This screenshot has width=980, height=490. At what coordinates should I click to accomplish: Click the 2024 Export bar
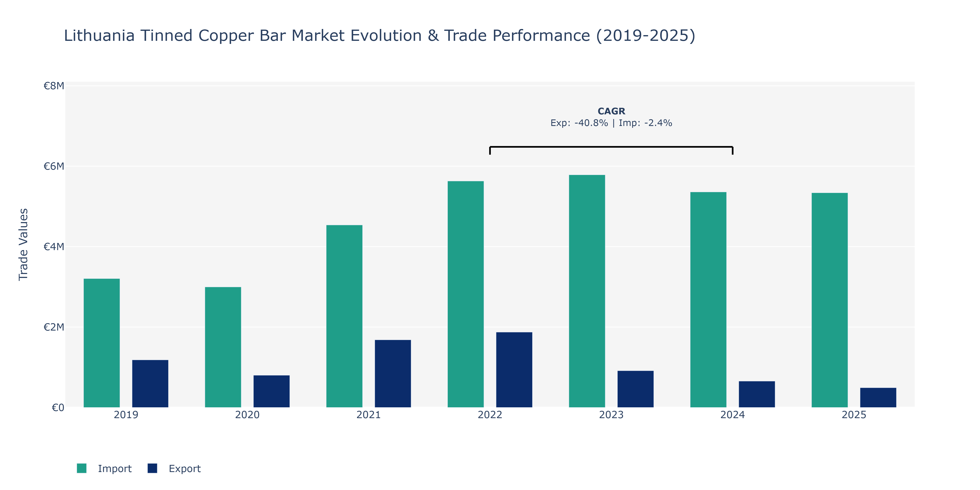point(757,394)
